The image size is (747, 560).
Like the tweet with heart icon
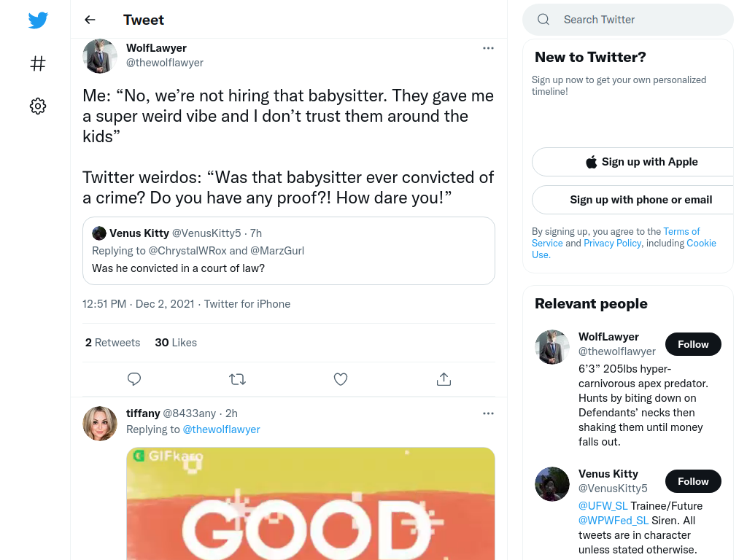click(x=341, y=379)
